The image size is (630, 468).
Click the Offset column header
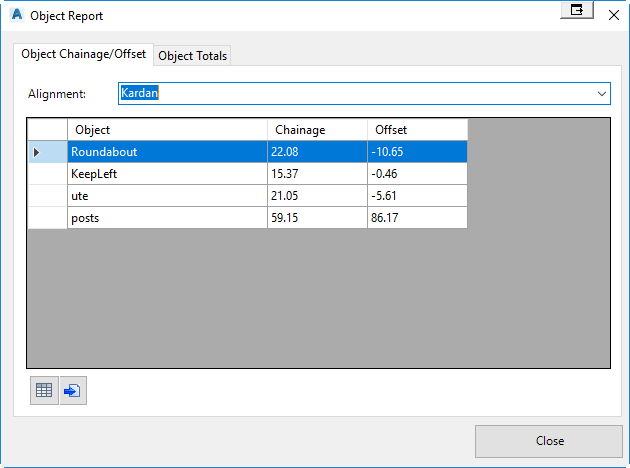point(417,130)
